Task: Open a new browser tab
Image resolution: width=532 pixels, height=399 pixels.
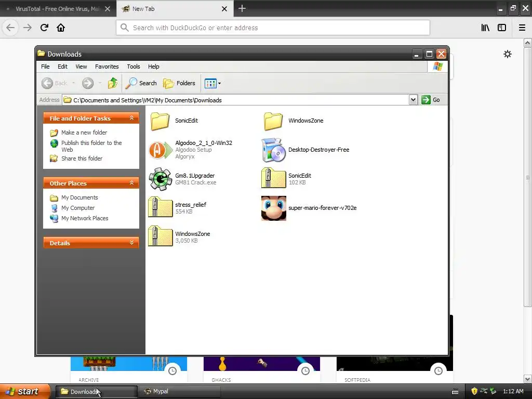Action: (x=242, y=8)
